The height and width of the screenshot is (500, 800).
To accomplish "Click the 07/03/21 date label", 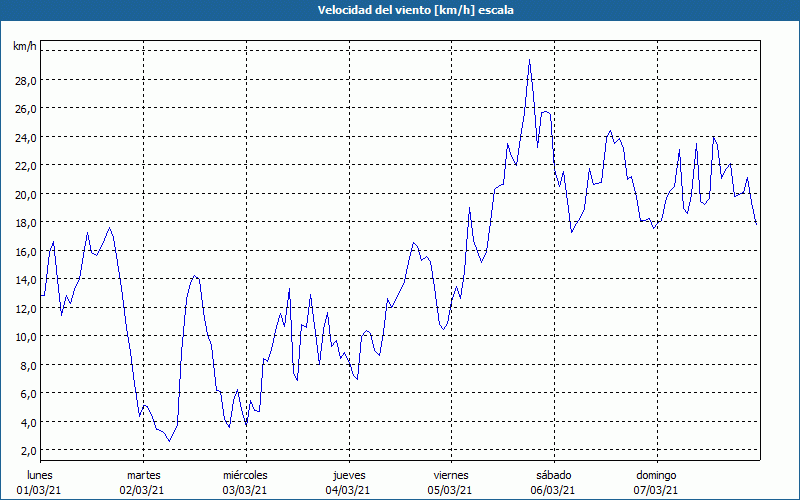I will [656, 490].
